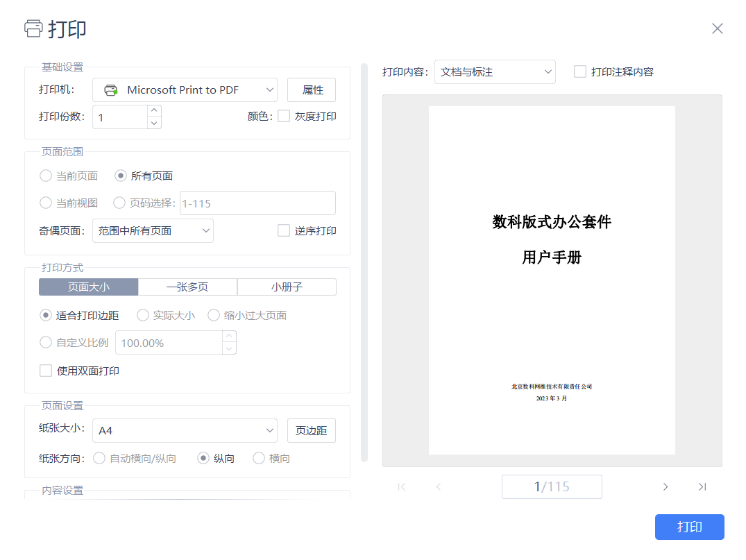Enable 灰度打印 grayscale printing
The width and height of the screenshot is (746, 560).
click(x=284, y=117)
